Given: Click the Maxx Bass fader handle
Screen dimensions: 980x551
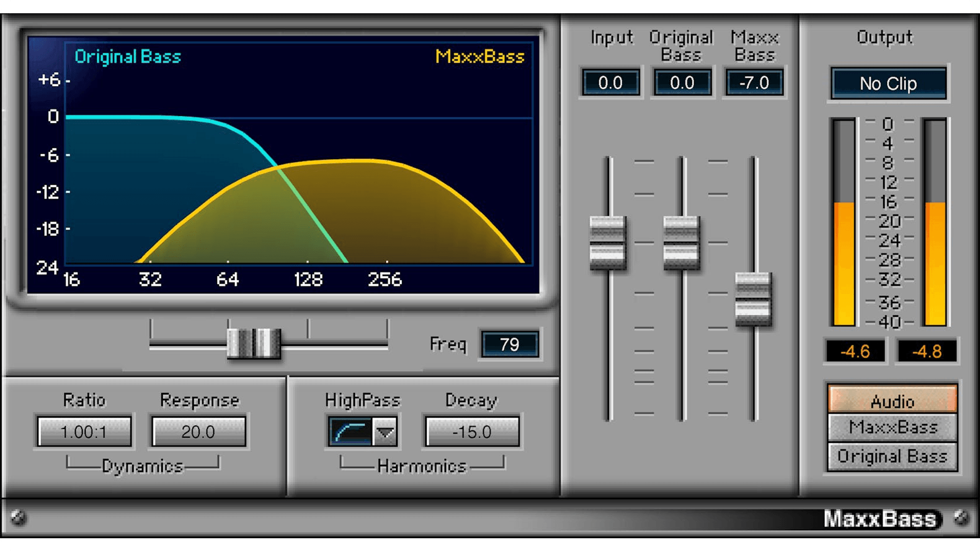Looking at the screenshot, I should click(x=753, y=299).
